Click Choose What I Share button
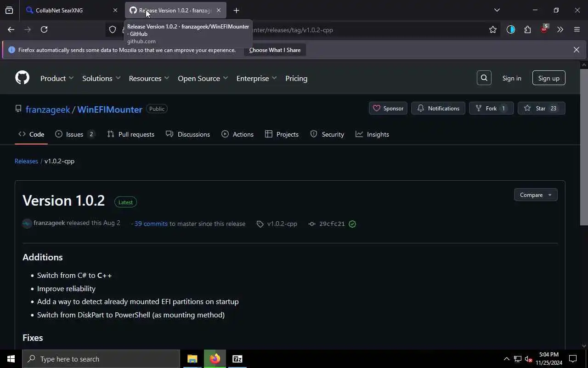Image resolution: width=588 pixels, height=368 pixels. click(275, 50)
